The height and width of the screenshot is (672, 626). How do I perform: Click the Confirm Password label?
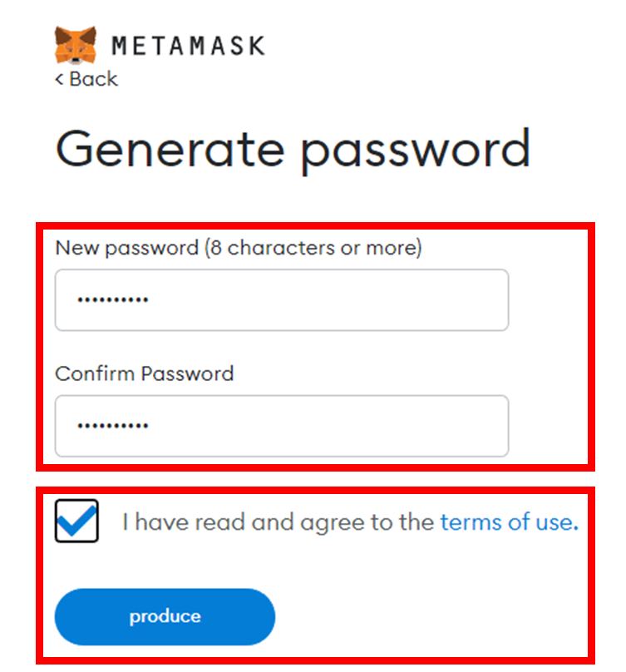point(144,373)
